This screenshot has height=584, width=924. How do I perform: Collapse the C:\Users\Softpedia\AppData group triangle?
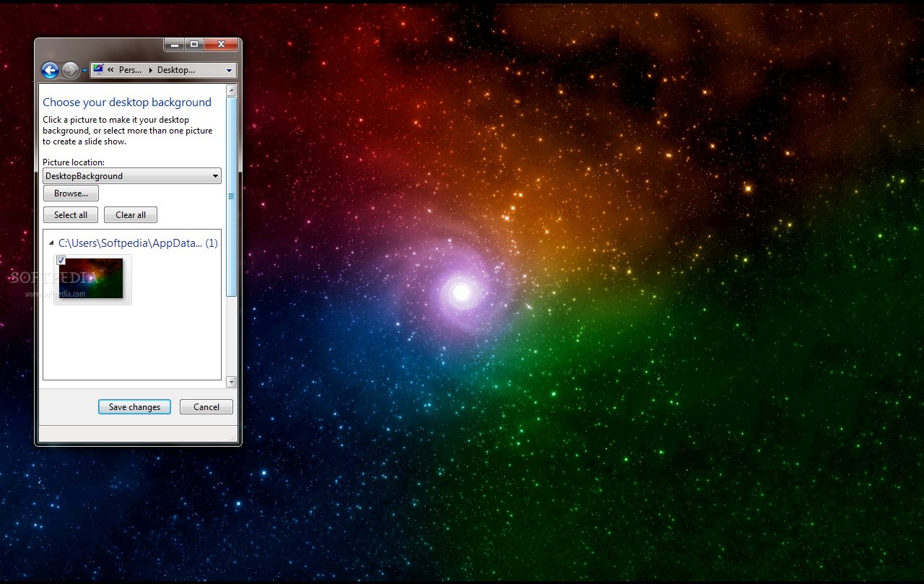pos(51,244)
